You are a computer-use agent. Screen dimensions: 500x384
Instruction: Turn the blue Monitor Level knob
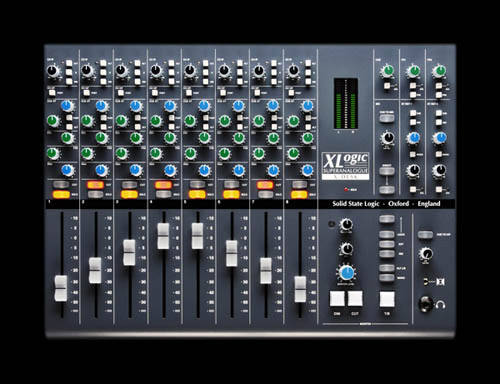coord(347,273)
